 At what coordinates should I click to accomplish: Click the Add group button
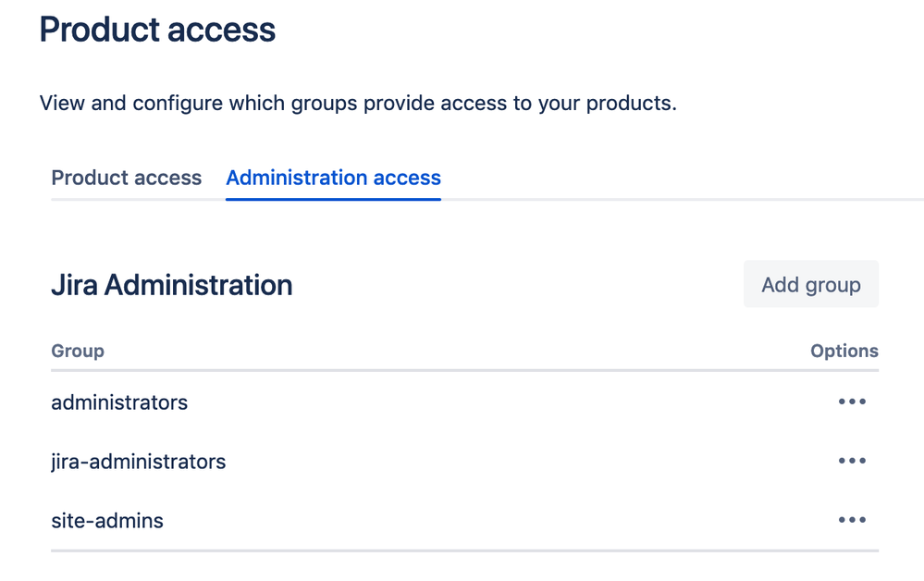810,285
